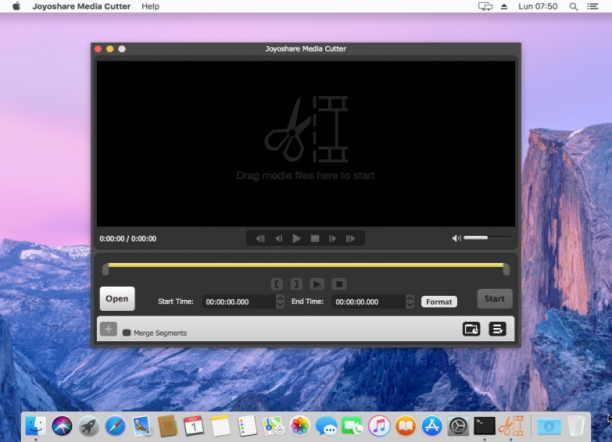Set segment start bracket icon
Image resolution: width=612 pixels, height=442 pixels.
point(277,284)
